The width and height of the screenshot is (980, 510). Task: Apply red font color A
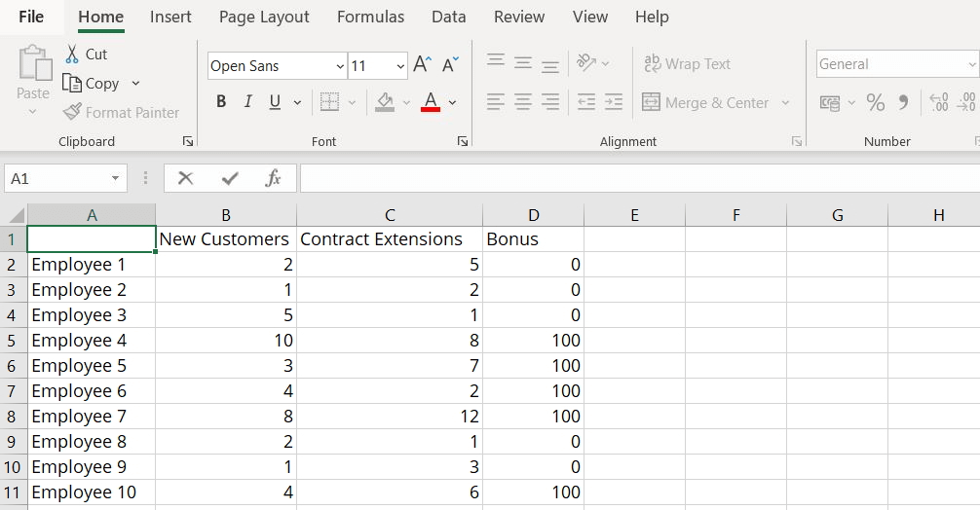[431, 102]
